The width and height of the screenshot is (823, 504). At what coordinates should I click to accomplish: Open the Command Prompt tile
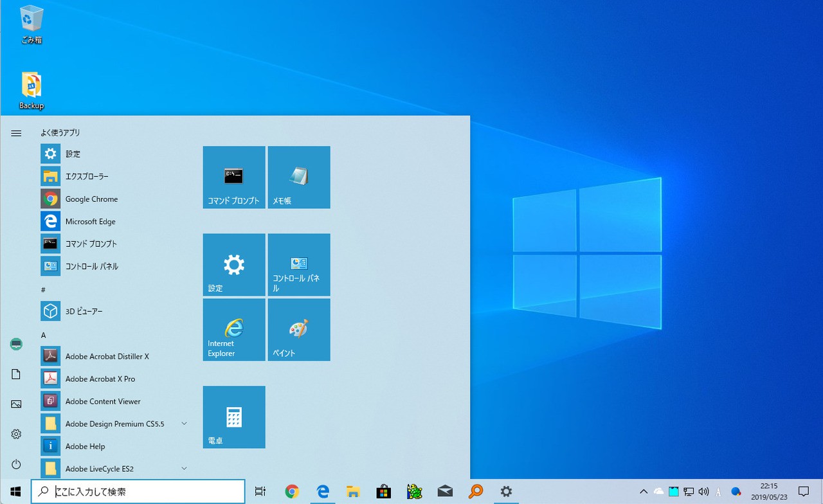[x=234, y=177]
